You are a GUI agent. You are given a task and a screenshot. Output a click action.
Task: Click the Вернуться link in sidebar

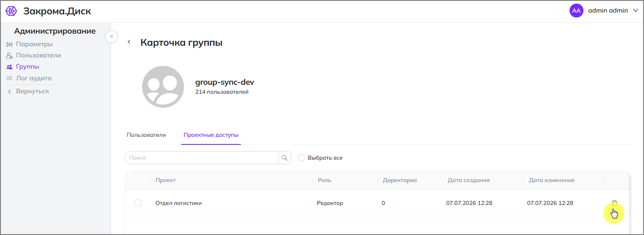[32, 91]
